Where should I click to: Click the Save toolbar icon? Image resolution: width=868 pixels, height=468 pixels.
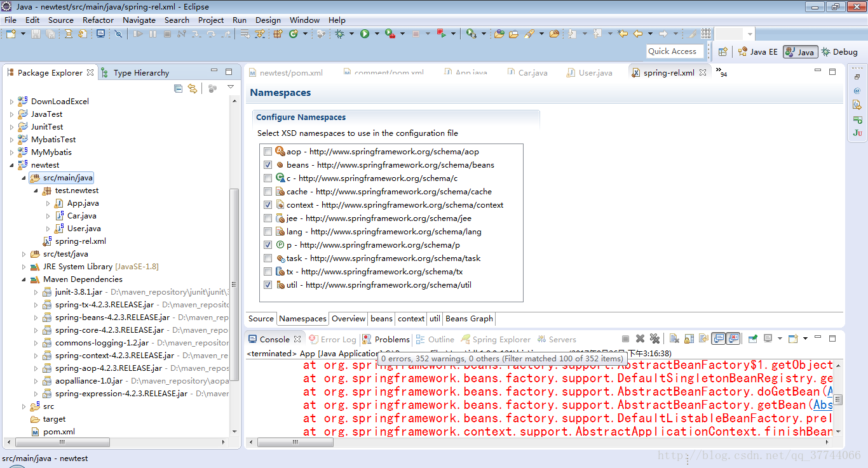[36, 34]
